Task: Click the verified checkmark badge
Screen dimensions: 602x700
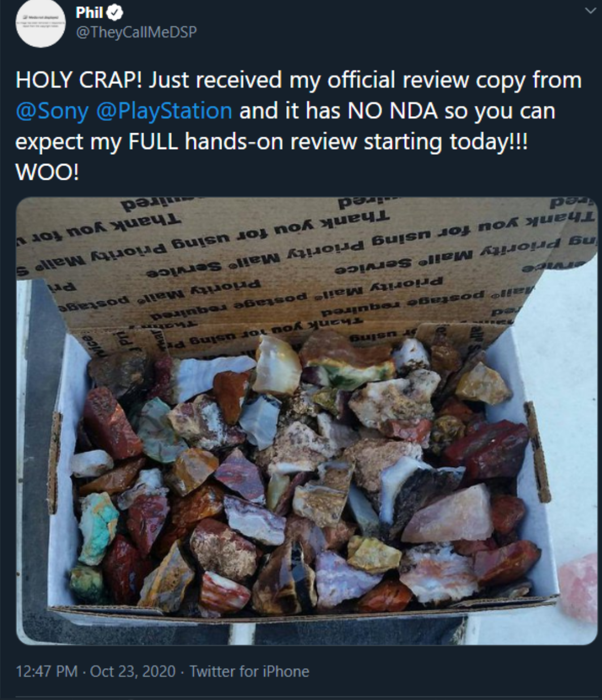Action: pyautogui.click(x=115, y=11)
